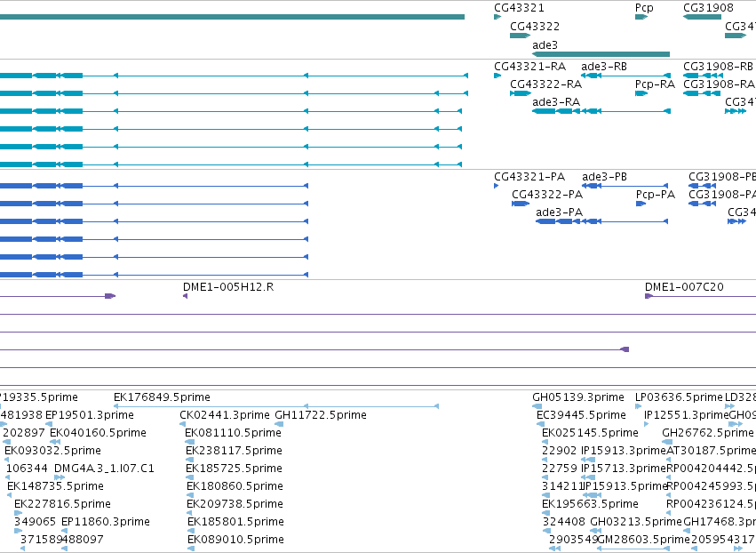This screenshot has height=553, width=756.
Task: Select the Pcp-RA transcript label
Action: [x=655, y=84]
